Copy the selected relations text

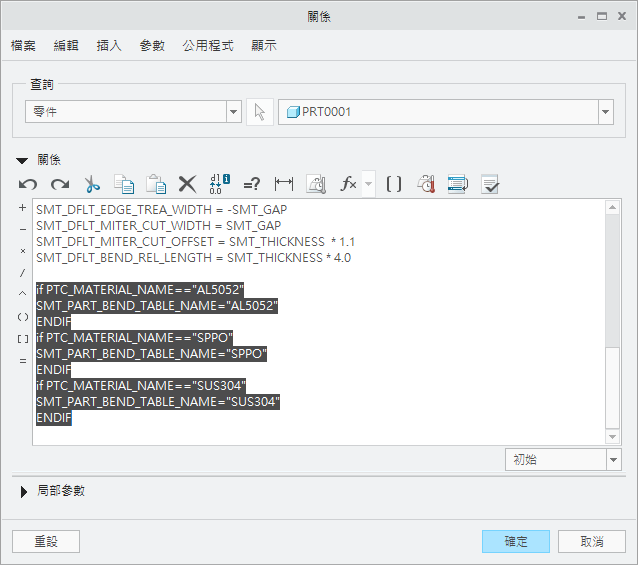[124, 184]
